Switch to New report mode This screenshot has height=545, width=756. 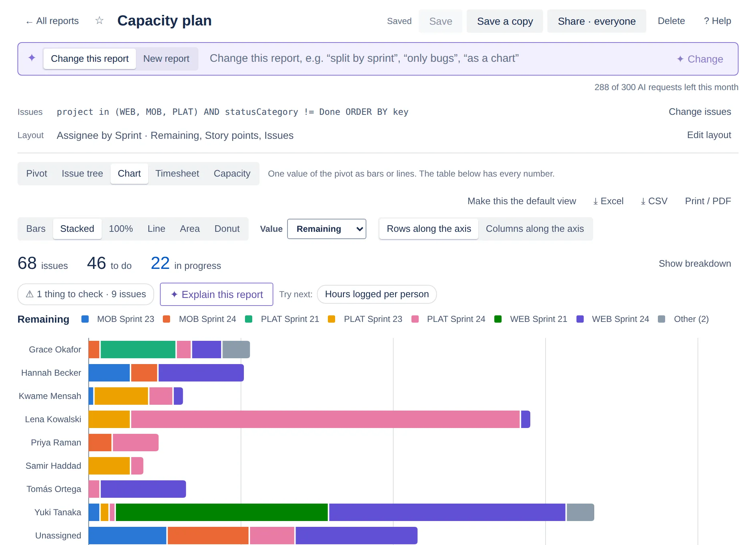(166, 58)
